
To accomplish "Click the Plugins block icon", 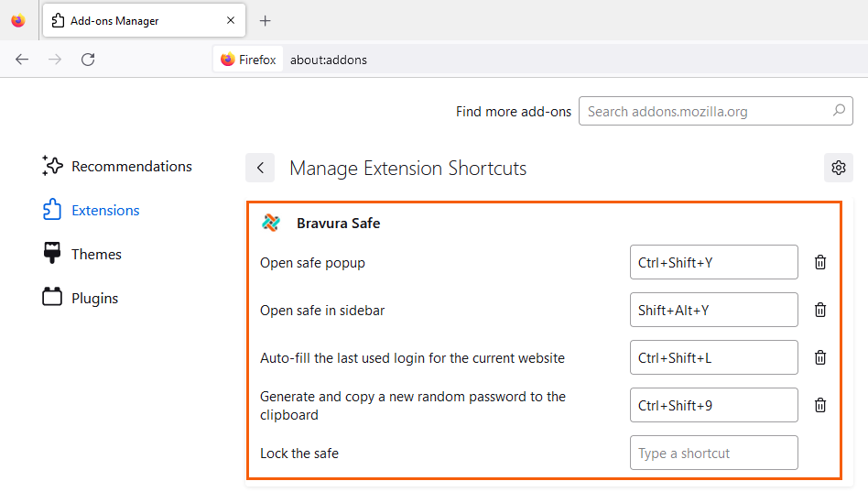I will [x=52, y=297].
